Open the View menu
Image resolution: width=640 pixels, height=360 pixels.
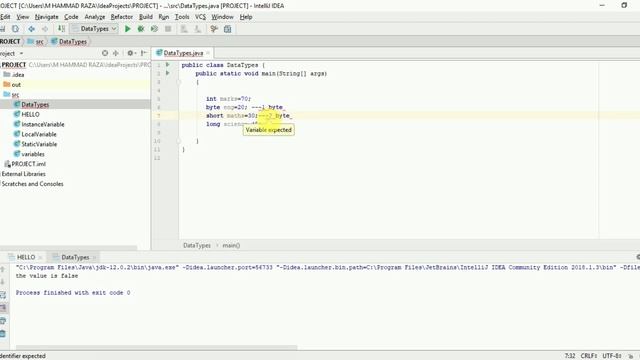coord(22,17)
